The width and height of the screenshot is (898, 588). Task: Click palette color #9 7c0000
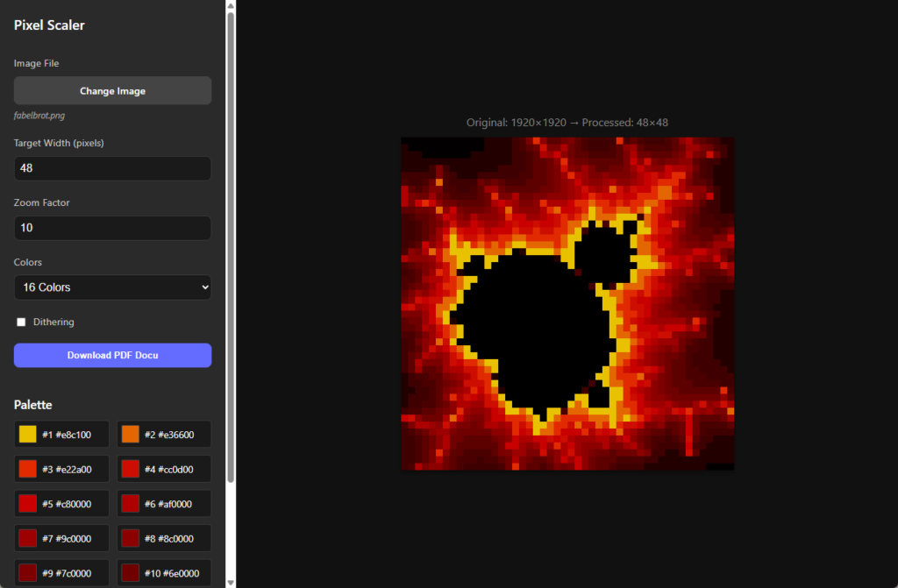coord(28,573)
